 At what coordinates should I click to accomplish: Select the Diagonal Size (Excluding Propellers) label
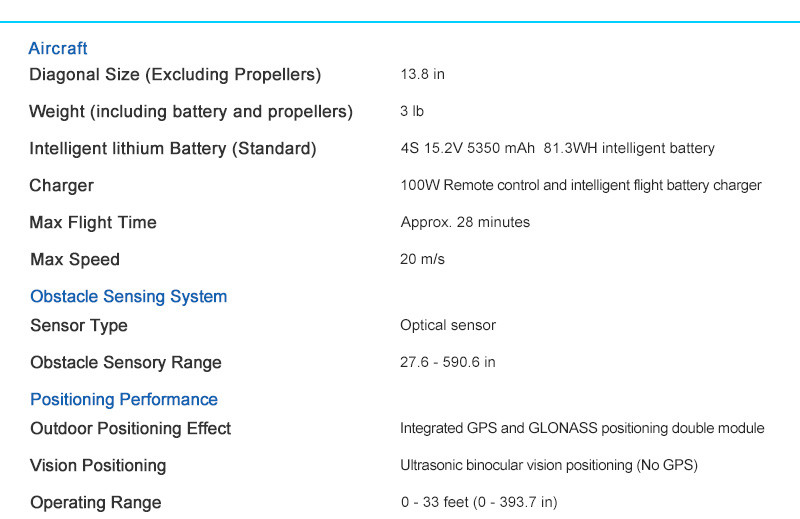pos(175,74)
